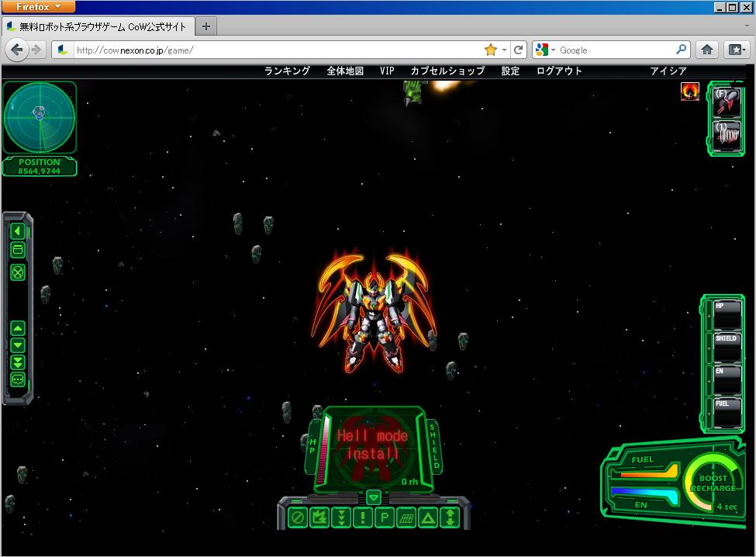
Task: Open the カプセルショップ menu
Action: 447,71
